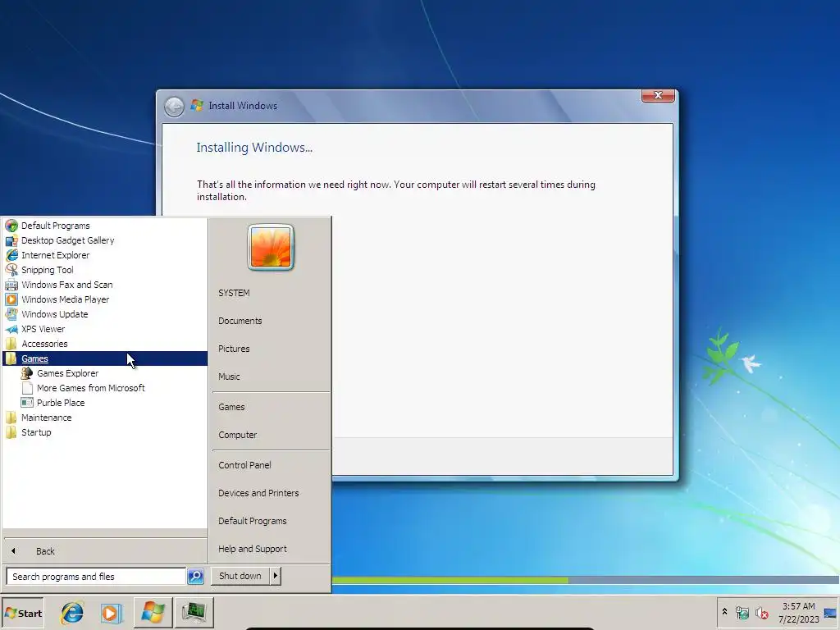This screenshot has height=630, width=840.
Task: Click Windows Media Player icon in program list
Action: coord(11,299)
